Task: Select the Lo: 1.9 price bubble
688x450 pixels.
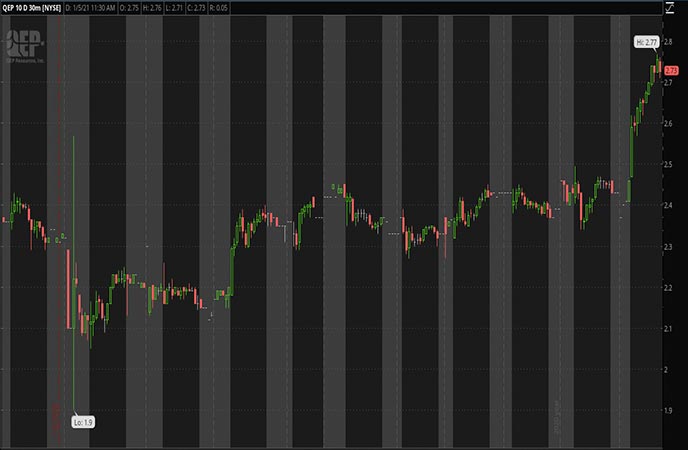Action: (x=82, y=422)
